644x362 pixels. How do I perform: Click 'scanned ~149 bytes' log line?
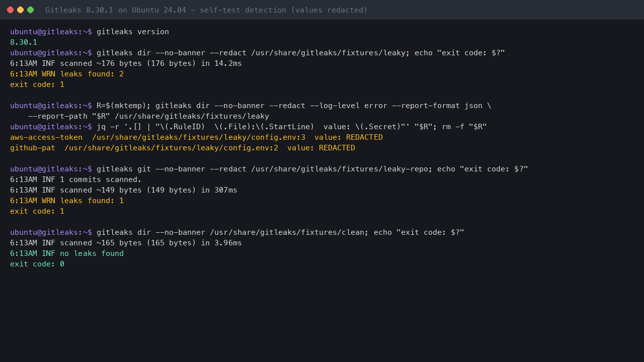[124, 190]
